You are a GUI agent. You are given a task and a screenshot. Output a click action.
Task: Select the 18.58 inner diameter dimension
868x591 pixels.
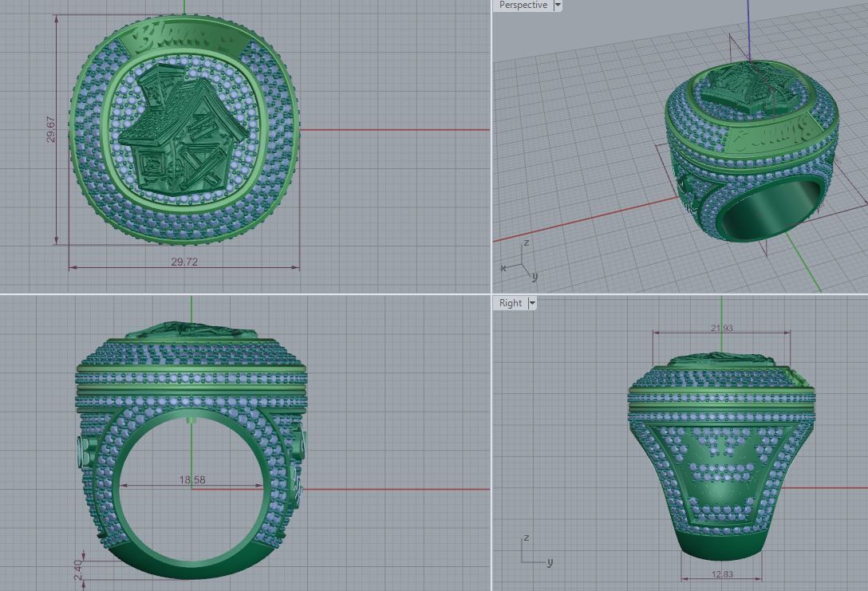click(192, 480)
